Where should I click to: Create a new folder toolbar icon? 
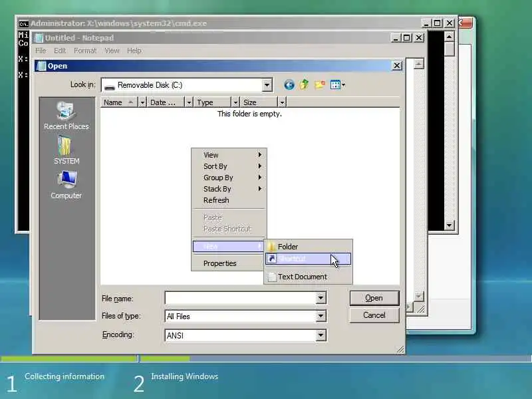coord(320,84)
